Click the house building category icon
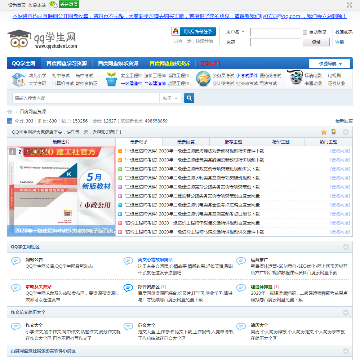The image size is (360, 360). (18, 79)
